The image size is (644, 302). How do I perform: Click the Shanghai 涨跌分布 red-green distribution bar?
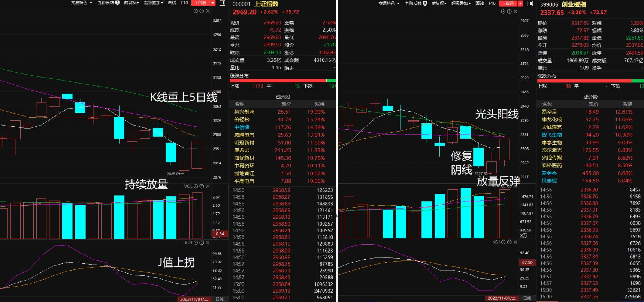click(283, 81)
